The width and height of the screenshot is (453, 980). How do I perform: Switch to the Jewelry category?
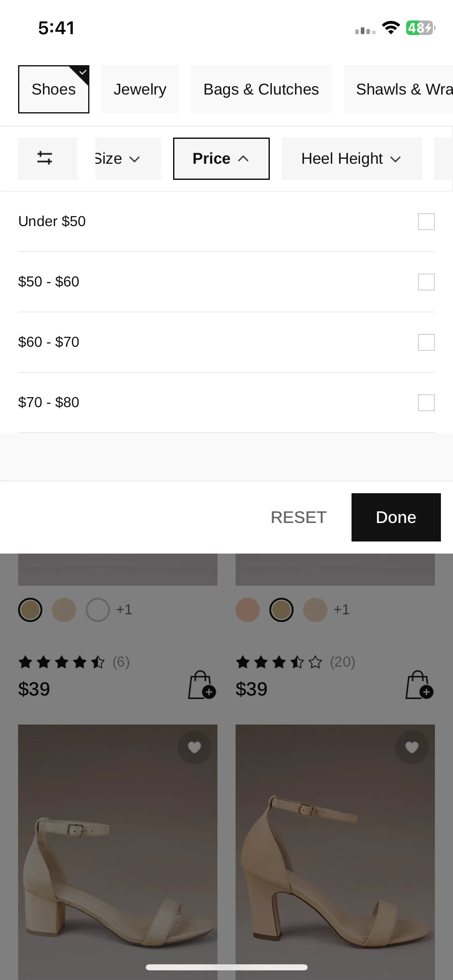click(140, 89)
